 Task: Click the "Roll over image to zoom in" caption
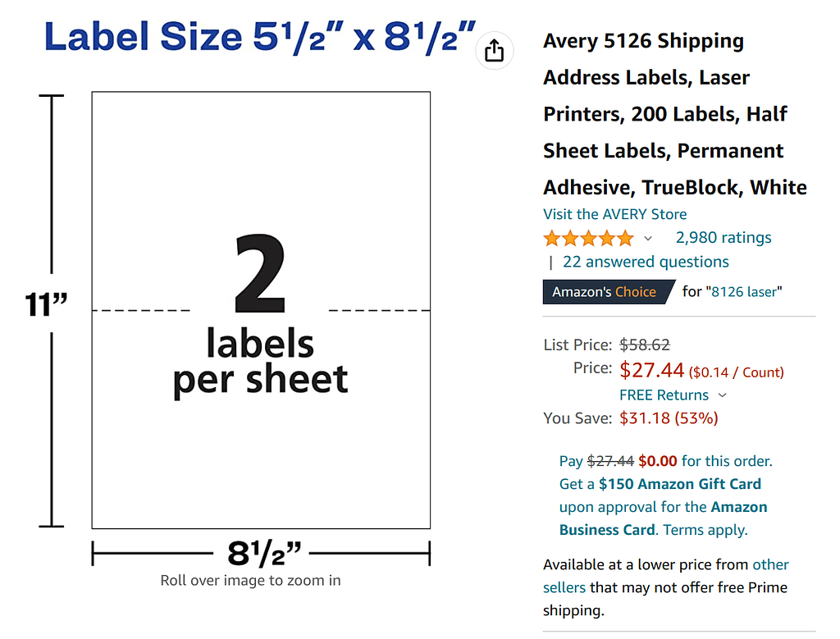click(x=250, y=581)
